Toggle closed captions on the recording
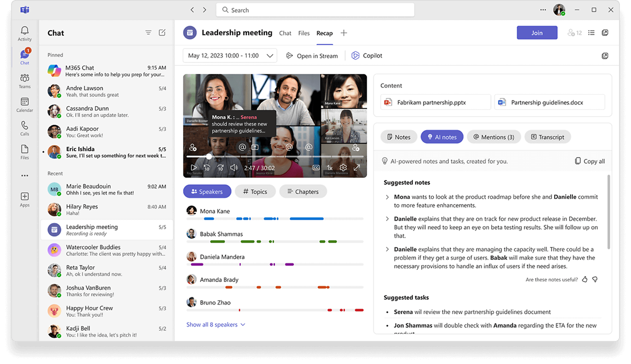Image resolution: width=631 pixels, height=364 pixels. click(316, 168)
